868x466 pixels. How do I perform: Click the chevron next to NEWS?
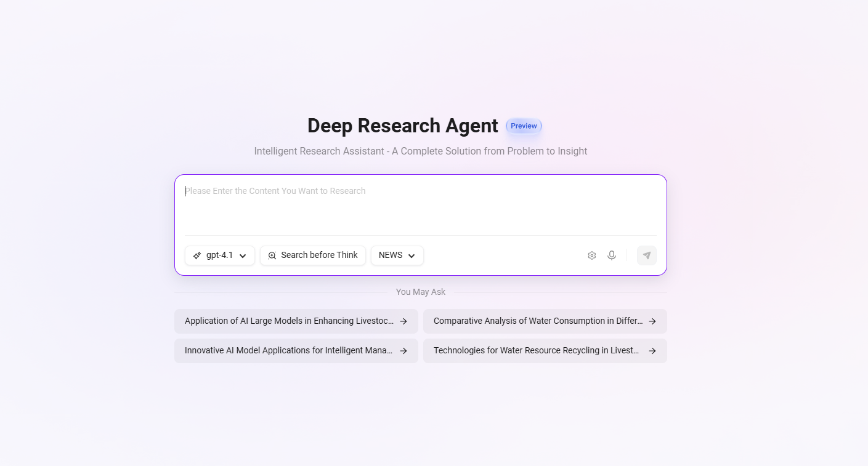[412, 256]
